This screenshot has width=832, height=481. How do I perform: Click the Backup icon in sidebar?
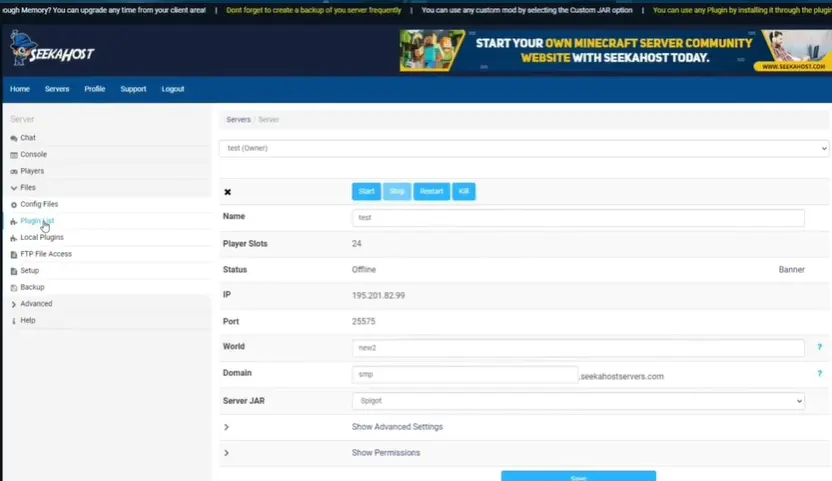pos(14,288)
